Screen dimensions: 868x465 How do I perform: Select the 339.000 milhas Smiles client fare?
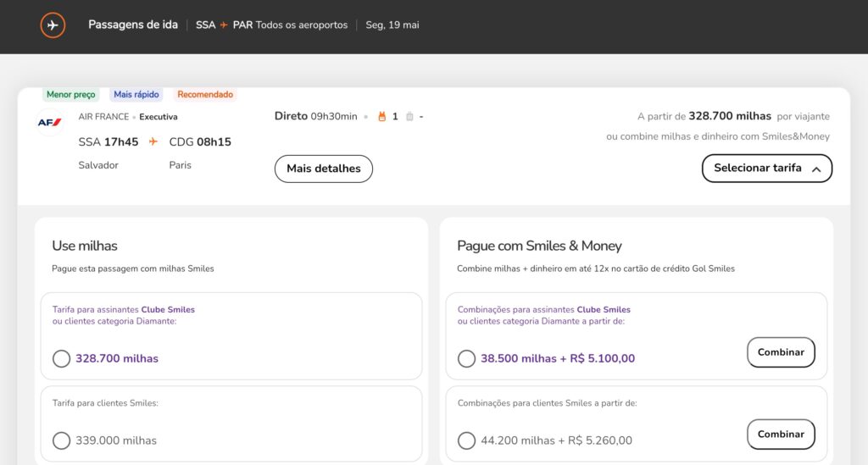tap(62, 440)
